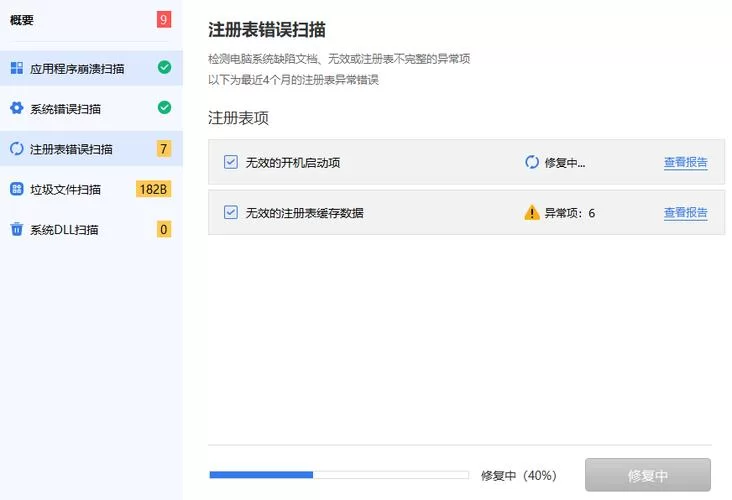
Task: Click the 注册表错误扫描 page title
Action: [x=267, y=30]
